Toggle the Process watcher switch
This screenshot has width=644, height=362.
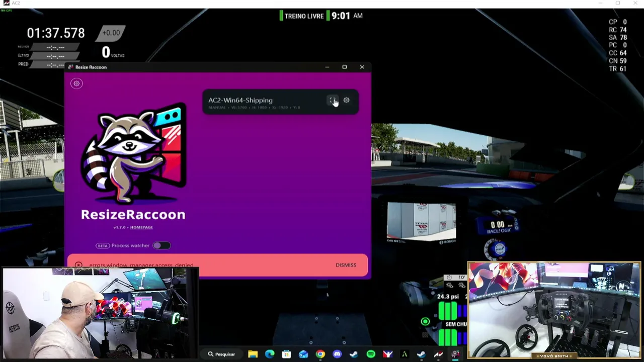pyautogui.click(x=162, y=245)
